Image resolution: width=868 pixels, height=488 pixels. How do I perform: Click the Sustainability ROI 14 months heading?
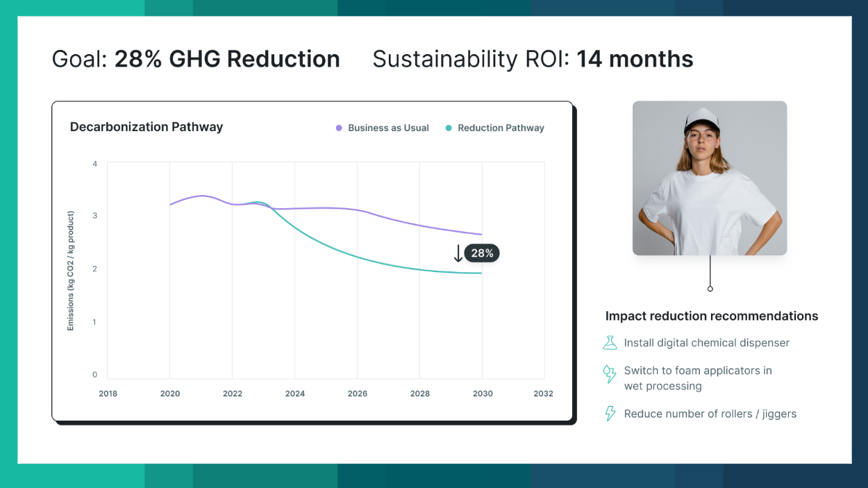[x=533, y=59]
